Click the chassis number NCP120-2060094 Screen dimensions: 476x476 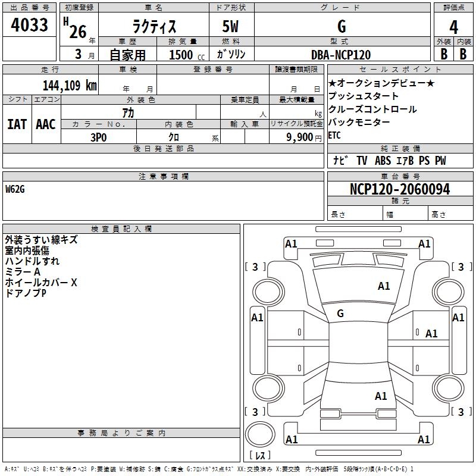[x=400, y=189]
